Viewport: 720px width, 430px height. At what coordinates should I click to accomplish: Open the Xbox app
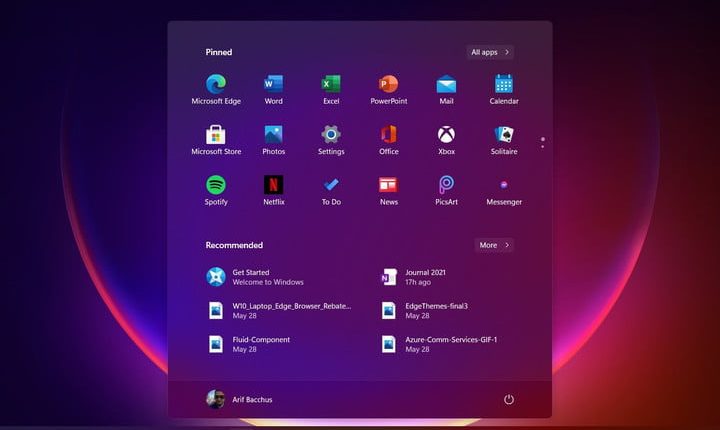446,135
